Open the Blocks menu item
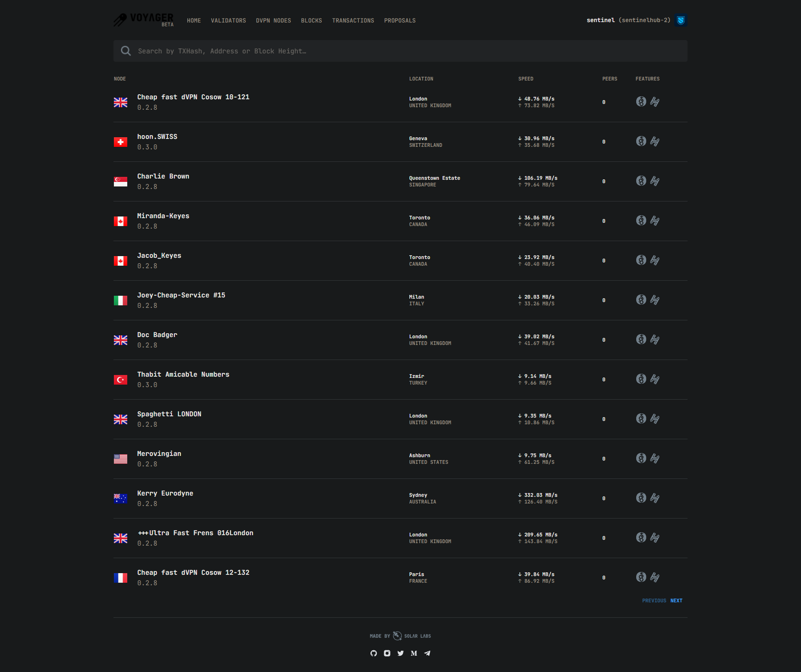 312,20
